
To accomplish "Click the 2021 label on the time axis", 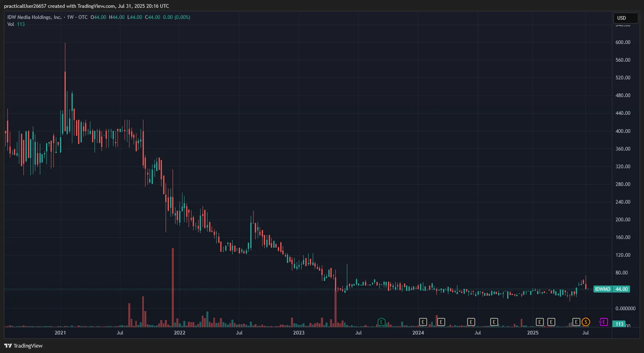I will tap(60, 333).
